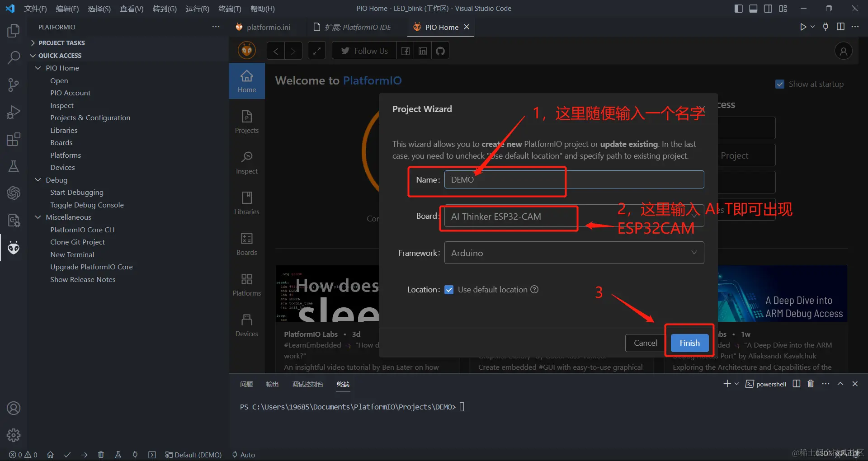Open PlatformIO Facebook page icon

tap(406, 51)
